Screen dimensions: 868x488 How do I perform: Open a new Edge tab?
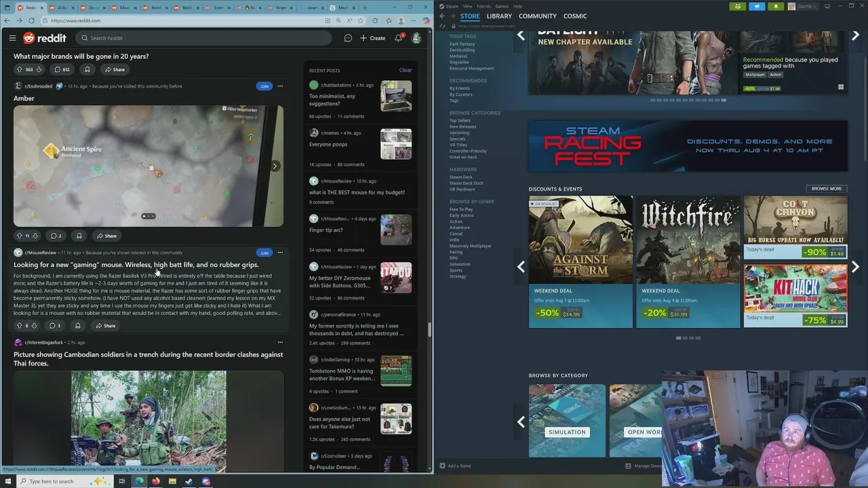point(365,7)
